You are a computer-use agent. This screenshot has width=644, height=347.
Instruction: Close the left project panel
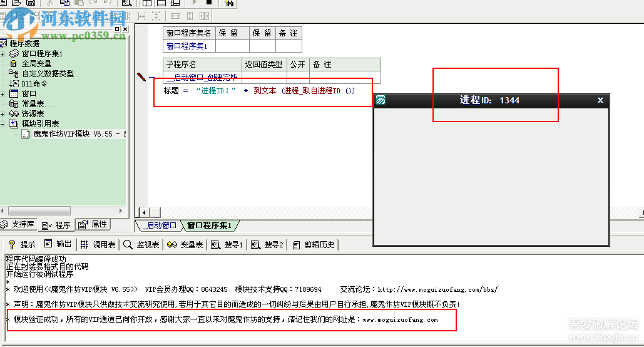125,29
